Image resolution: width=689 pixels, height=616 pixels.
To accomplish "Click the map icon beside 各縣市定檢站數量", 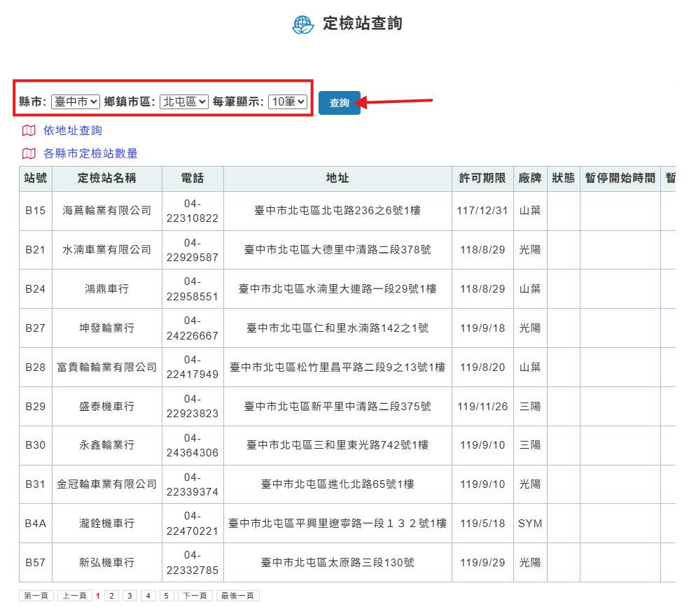I will 29,153.
